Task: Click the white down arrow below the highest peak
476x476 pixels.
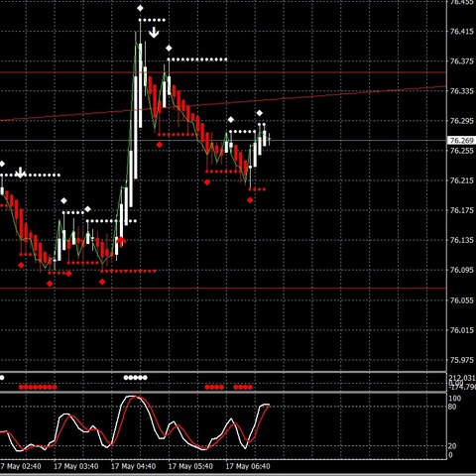Action: tap(154, 33)
